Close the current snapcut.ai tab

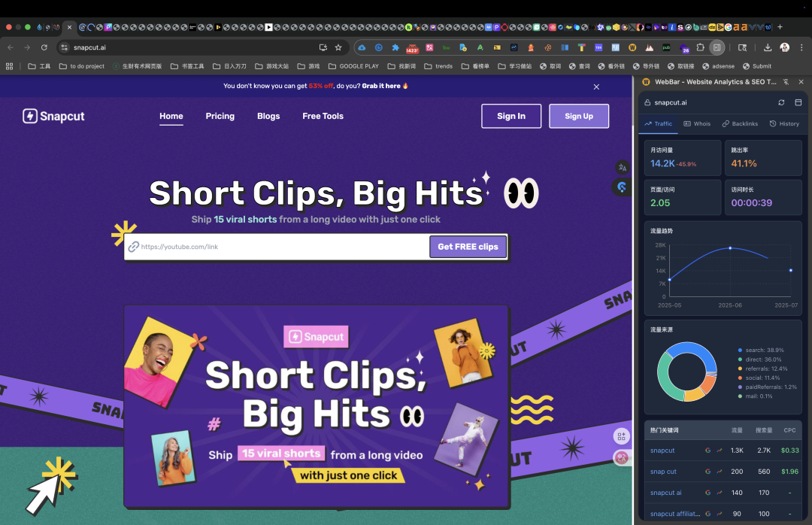point(69,27)
